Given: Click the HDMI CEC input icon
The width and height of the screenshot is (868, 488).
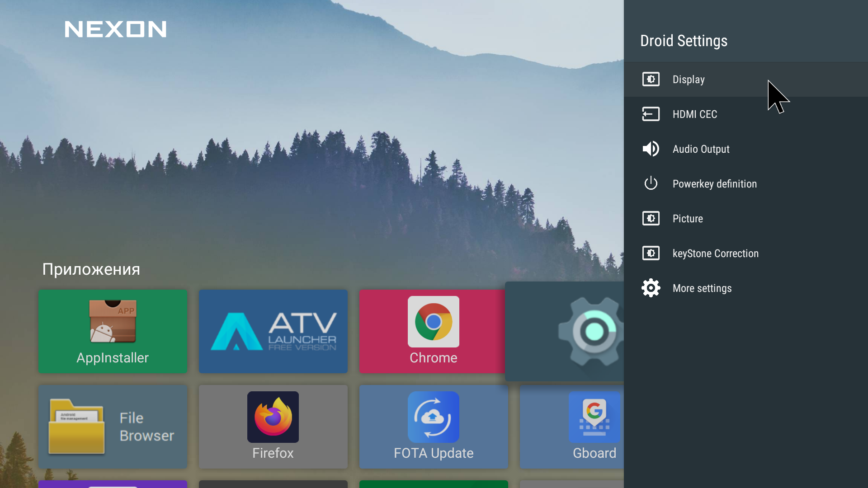Looking at the screenshot, I should [x=651, y=114].
